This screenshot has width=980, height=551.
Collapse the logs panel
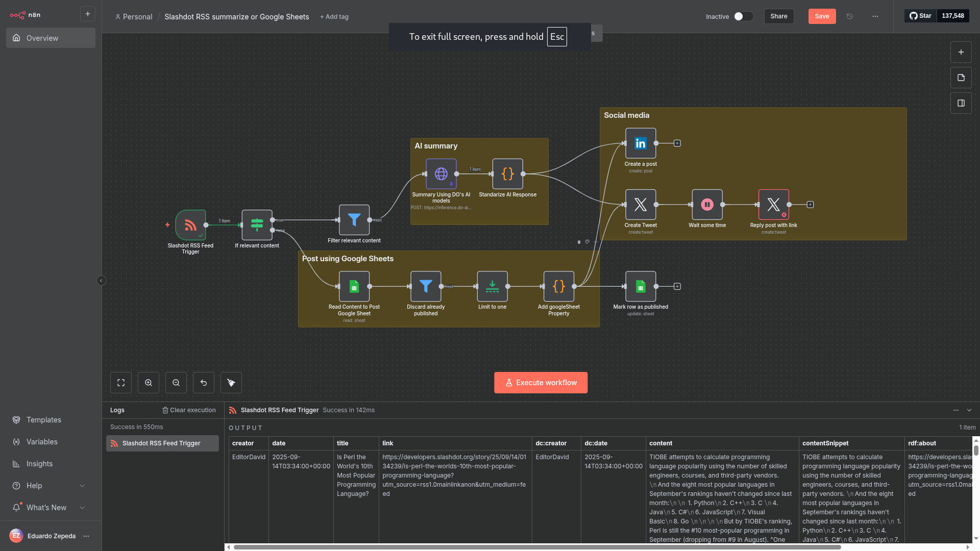point(969,410)
